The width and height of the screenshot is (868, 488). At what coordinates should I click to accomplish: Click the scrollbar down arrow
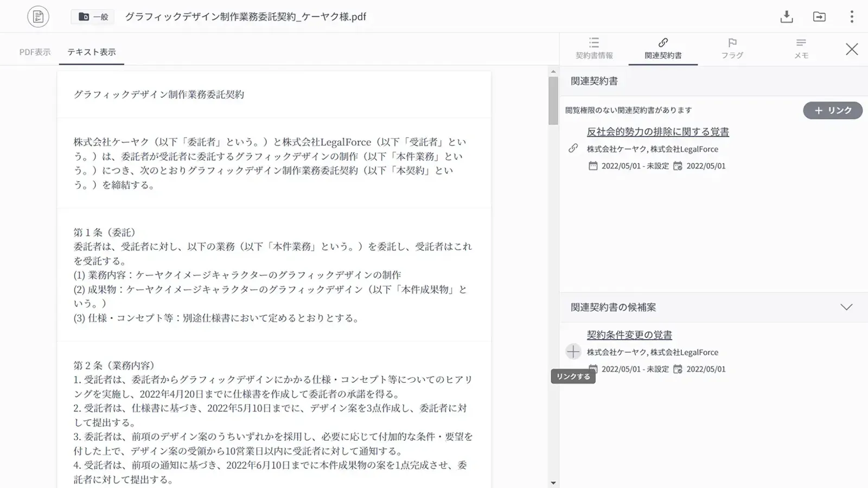click(553, 483)
